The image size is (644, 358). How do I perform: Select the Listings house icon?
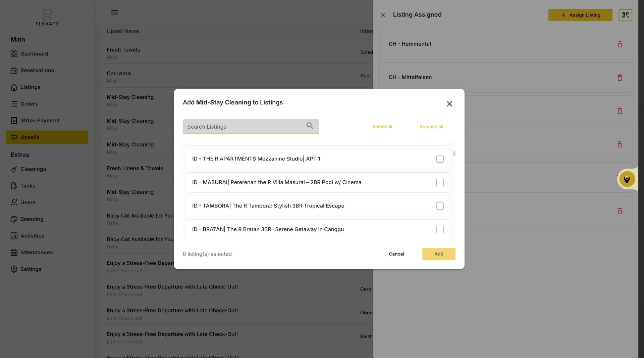tap(14, 87)
